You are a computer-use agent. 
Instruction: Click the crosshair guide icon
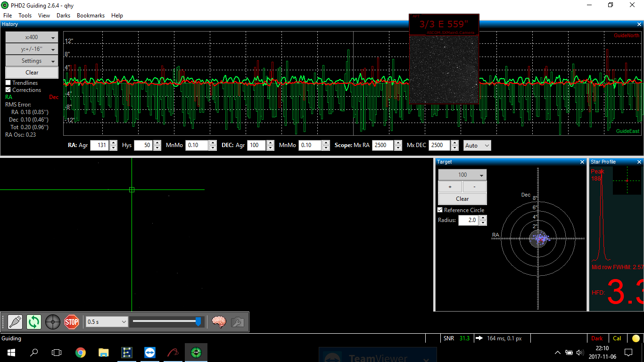(x=53, y=322)
